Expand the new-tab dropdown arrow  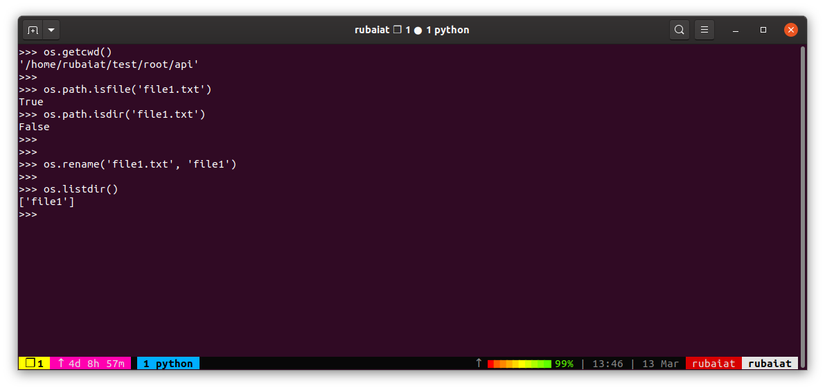[51, 30]
